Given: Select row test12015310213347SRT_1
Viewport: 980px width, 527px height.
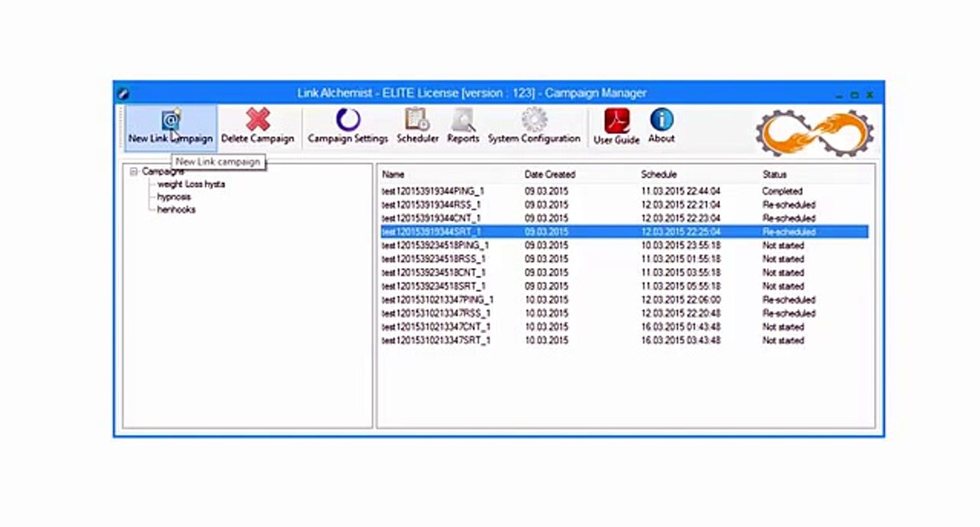Looking at the screenshot, I should point(624,340).
